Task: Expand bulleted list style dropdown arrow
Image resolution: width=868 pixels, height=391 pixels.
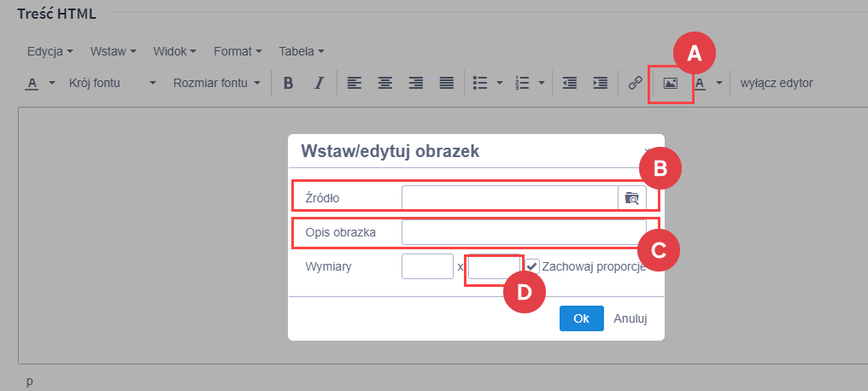Action: 499,84
